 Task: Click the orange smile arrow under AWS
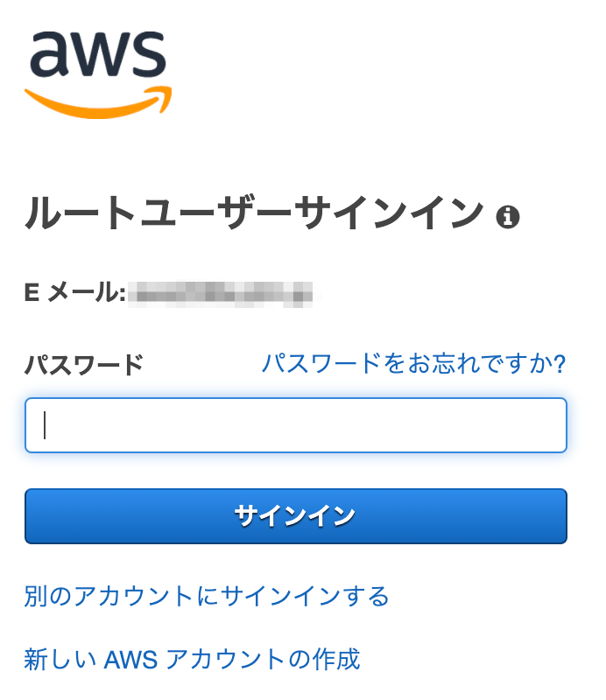98,103
